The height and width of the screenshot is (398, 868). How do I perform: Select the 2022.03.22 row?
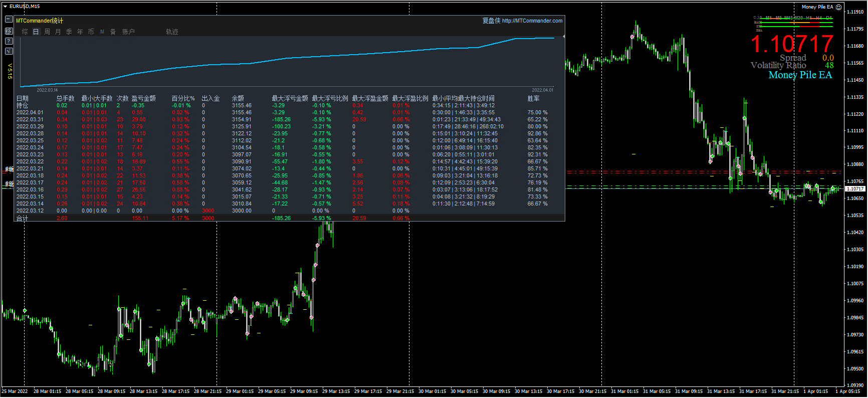289,161
